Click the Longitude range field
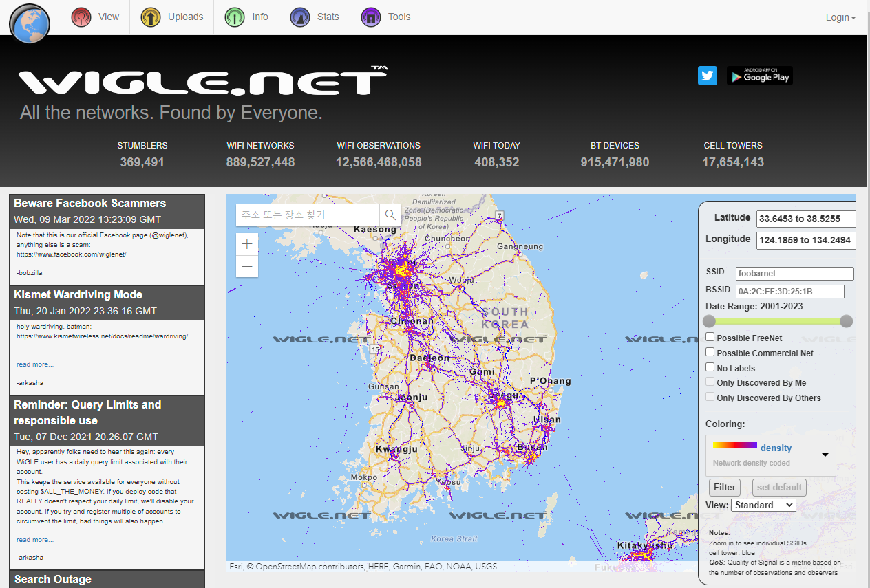The height and width of the screenshot is (588, 870). coord(806,240)
